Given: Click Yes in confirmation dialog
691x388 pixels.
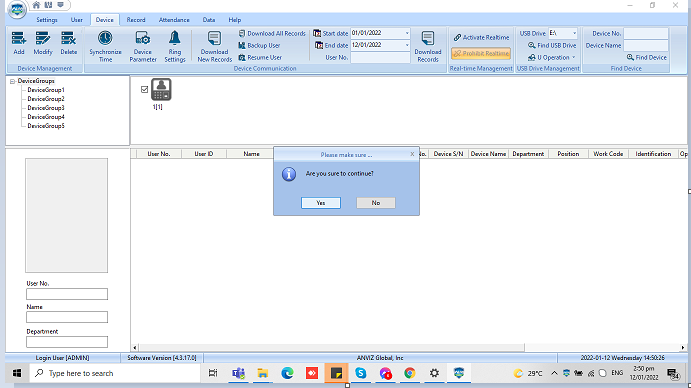Looking at the screenshot, I should 321,203.
